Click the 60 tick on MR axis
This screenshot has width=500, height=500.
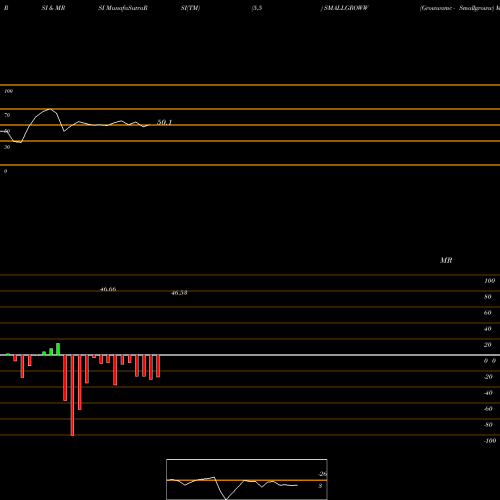(x=487, y=313)
